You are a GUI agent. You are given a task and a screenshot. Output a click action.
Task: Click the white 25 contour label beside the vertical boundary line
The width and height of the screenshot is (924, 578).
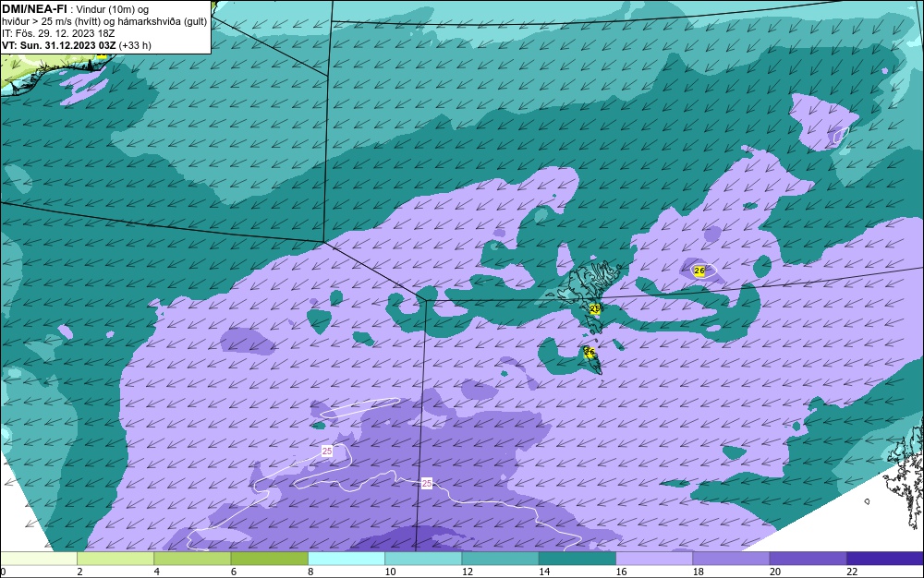(x=427, y=483)
